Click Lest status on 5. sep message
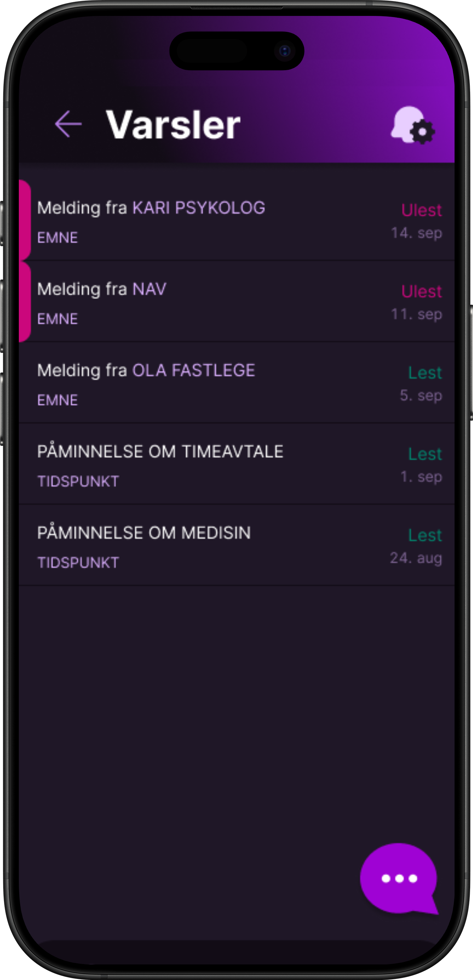The image size is (473, 980). pyautogui.click(x=425, y=373)
